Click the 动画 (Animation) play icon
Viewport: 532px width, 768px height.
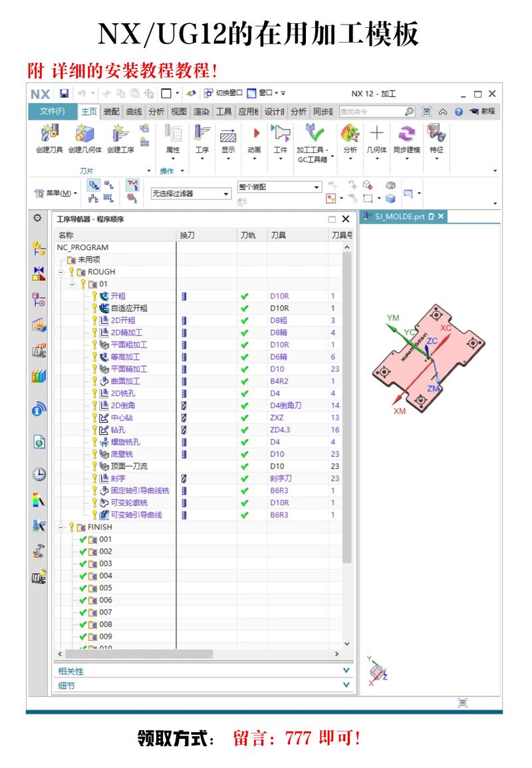(255, 134)
